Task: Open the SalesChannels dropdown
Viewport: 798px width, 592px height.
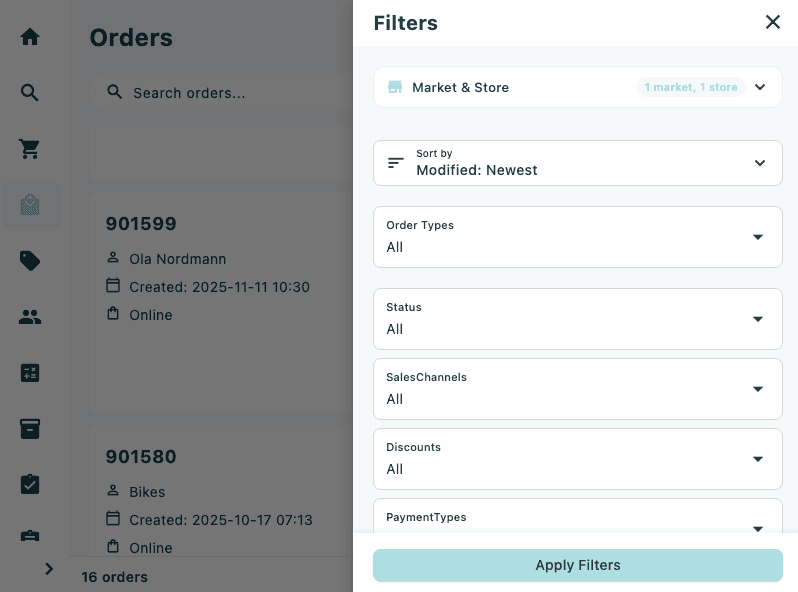Action: [x=578, y=389]
